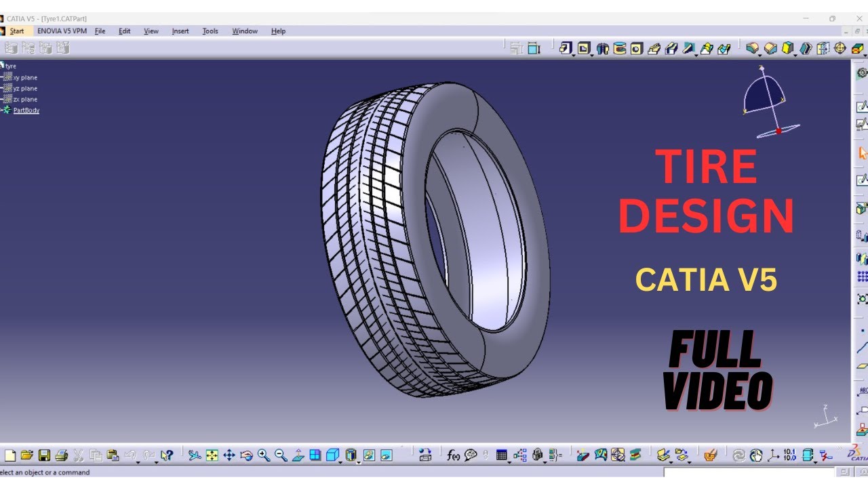Expand the Redo history dropdown arrow
This screenshot has height=488, width=868.
tap(156, 462)
